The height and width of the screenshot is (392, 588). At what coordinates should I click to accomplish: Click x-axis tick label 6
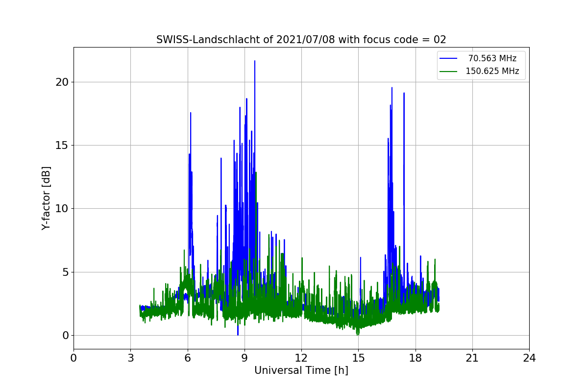pyautogui.click(x=187, y=358)
